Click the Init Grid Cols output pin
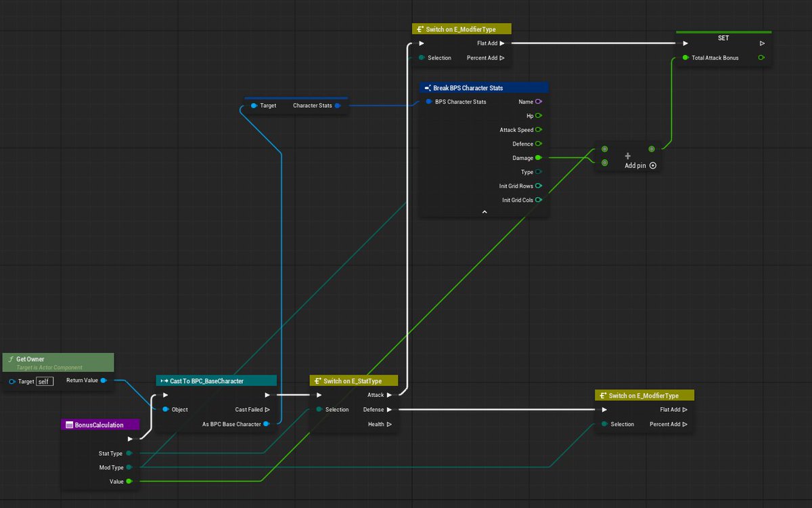The height and width of the screenshot is (508, 812). (539, 200)
